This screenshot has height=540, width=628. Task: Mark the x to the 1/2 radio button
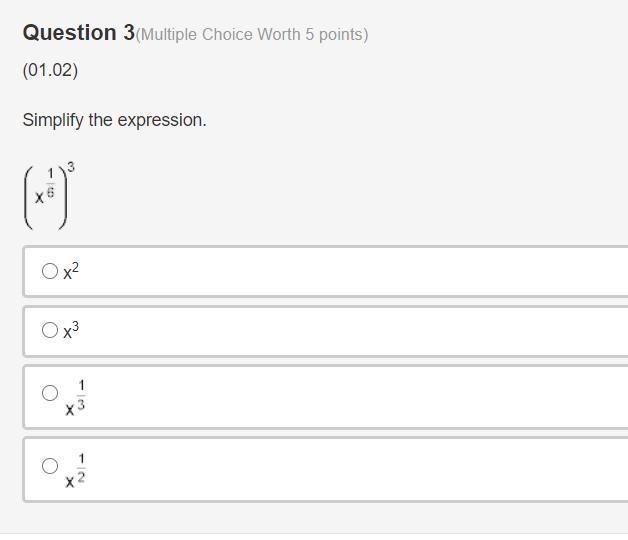50,465
